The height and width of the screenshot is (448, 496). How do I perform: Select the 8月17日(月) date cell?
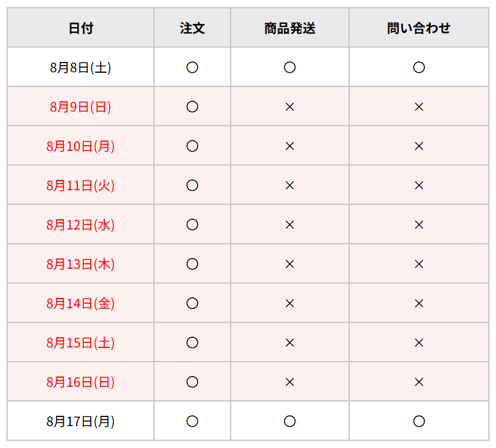81,421
